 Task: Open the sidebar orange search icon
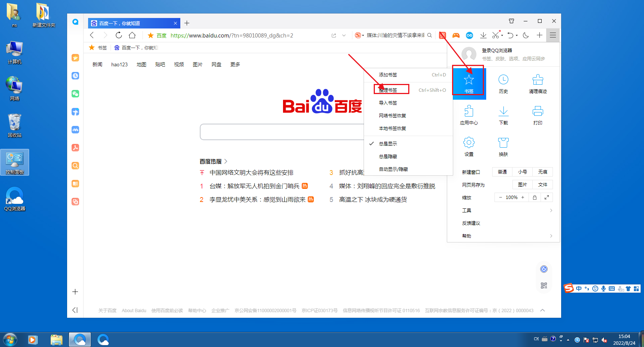point(75,166)
